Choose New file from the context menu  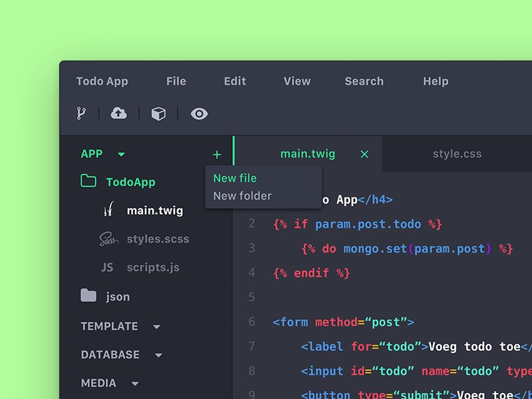click(235, 178)
